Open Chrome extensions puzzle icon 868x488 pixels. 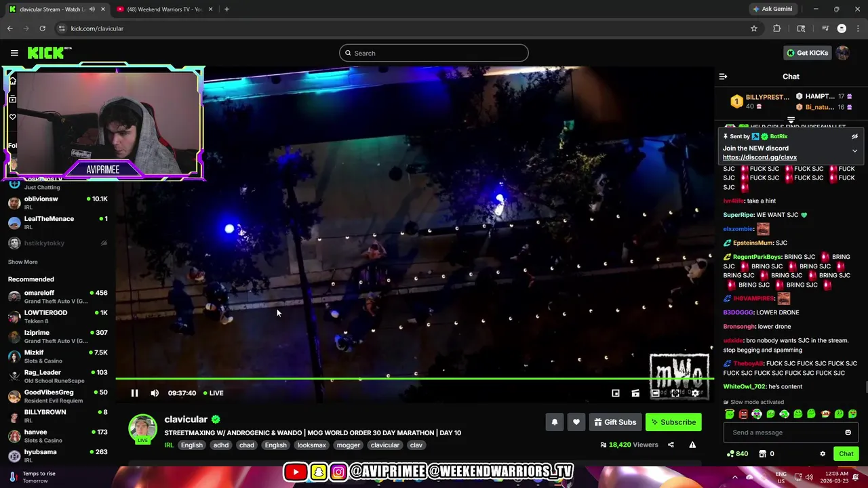(777, 28)
